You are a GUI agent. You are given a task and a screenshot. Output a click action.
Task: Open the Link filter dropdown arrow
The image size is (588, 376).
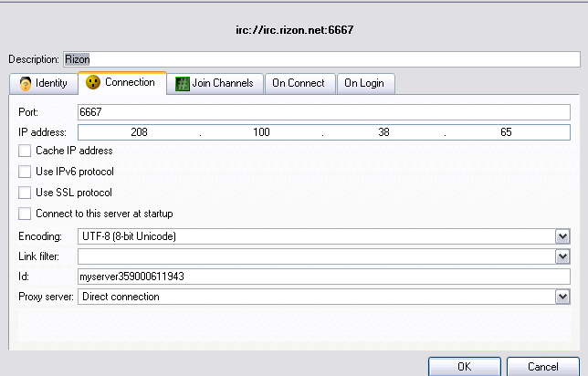click(x=562, y=256)
